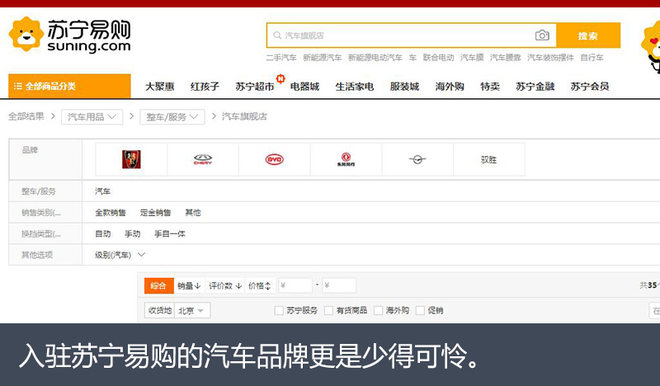Sort by 评价数
This screenshot has height=386, width=660.
pyautogui.click(x=225, y=286)
